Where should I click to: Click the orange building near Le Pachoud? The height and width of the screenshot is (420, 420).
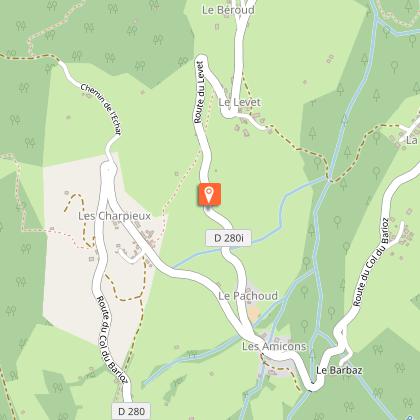[x=253, y=313]
